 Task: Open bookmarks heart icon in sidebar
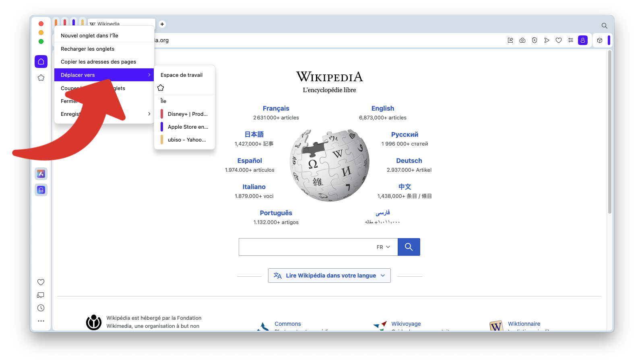tap(41, 282)
